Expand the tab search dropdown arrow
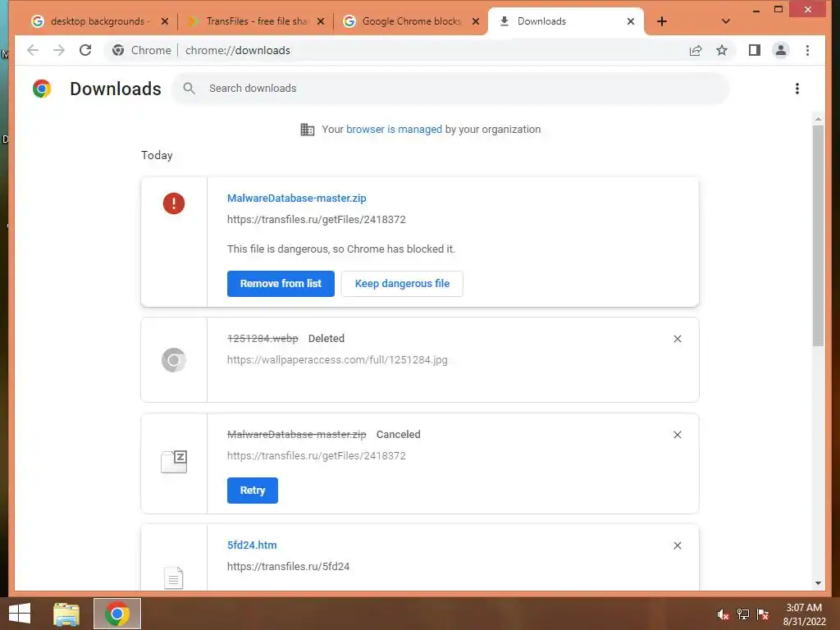Screen dimensions: 840x630 pyautogui.click(x=725, y=21)
